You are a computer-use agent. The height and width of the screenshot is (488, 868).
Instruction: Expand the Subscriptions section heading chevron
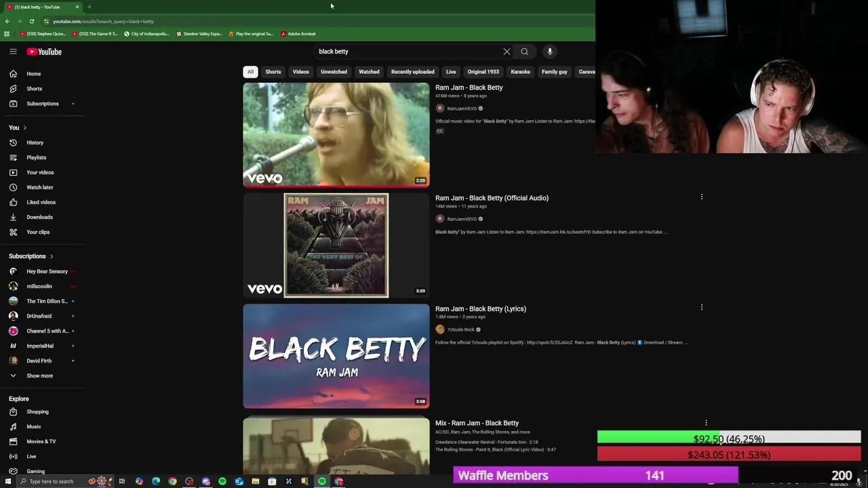pos(52,257)
